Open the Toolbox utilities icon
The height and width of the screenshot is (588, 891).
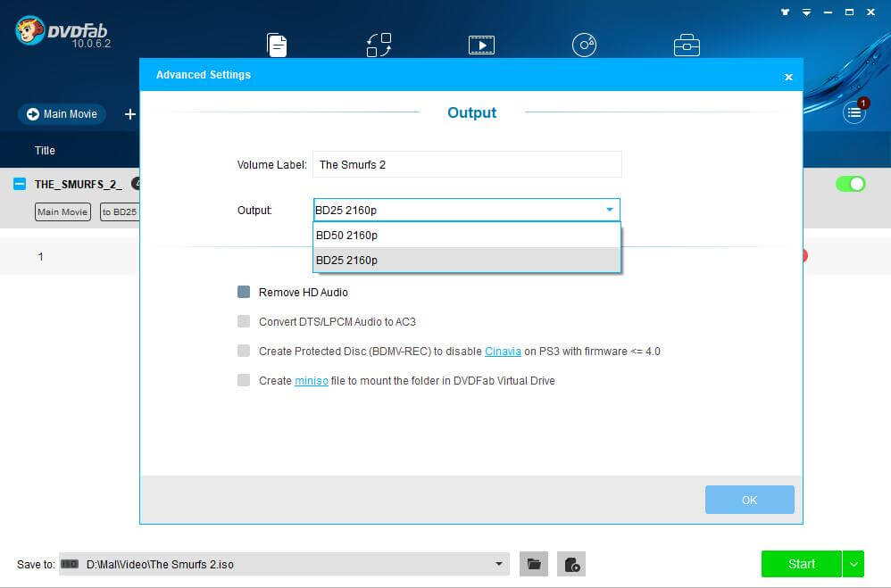coord(687,44)
